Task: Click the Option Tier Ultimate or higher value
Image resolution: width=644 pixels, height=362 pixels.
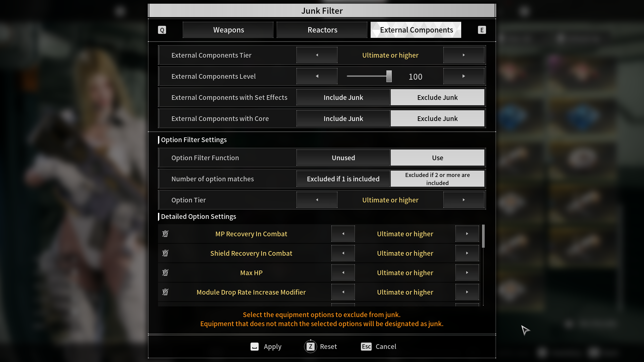Action: click(x=390, y=200)
